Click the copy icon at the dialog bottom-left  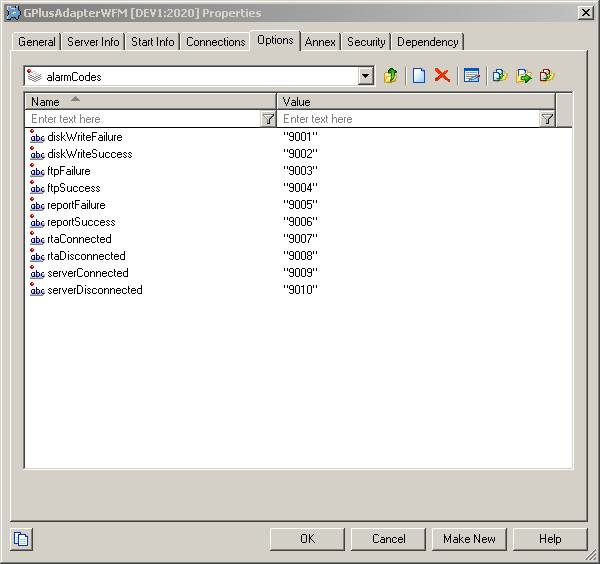click(x=21, y=539)
